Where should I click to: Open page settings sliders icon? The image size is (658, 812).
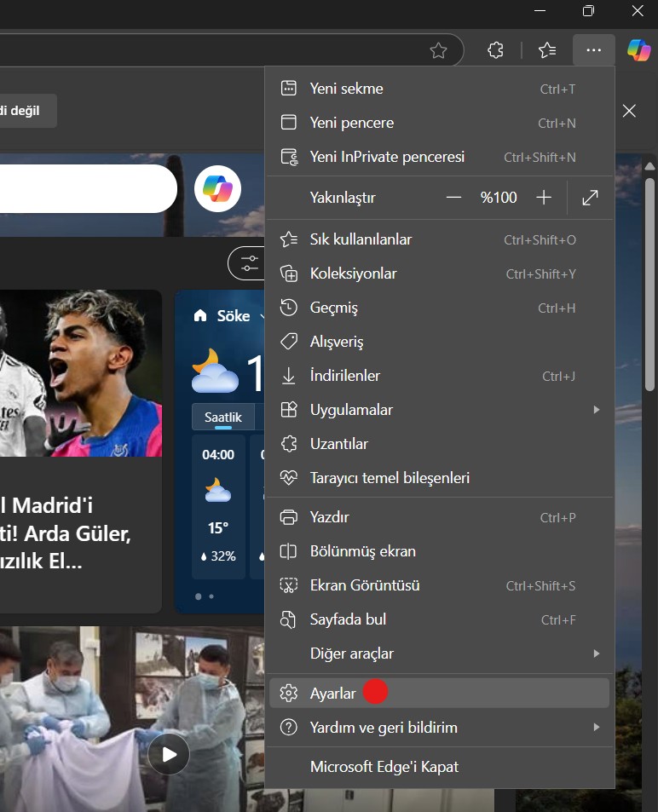pyautogui.click(x=249, y=263)
